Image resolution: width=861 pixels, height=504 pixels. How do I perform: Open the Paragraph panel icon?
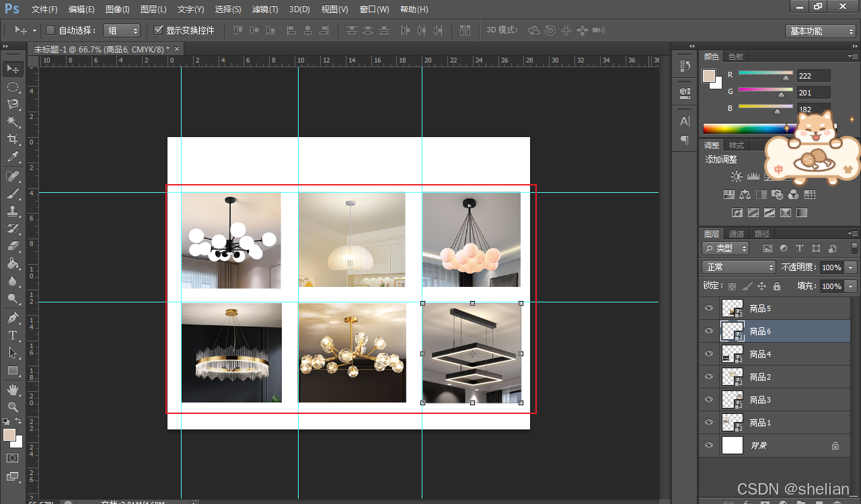[685, 140]
